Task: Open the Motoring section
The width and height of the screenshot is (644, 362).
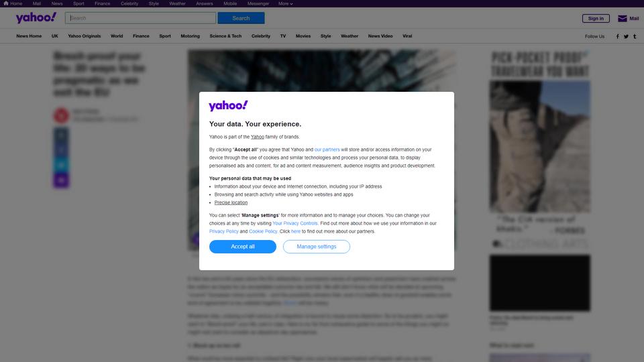Action: point(190,36)
